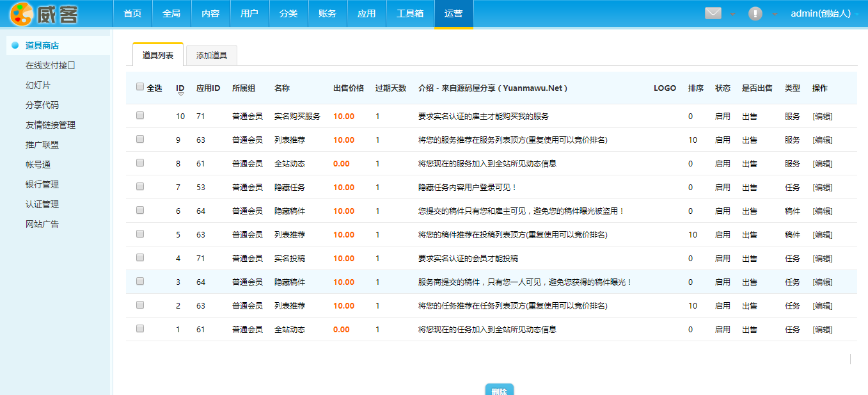Click 编辑 for 实名投稿 row
Screen dimensions: 868x395
point(823,259)
